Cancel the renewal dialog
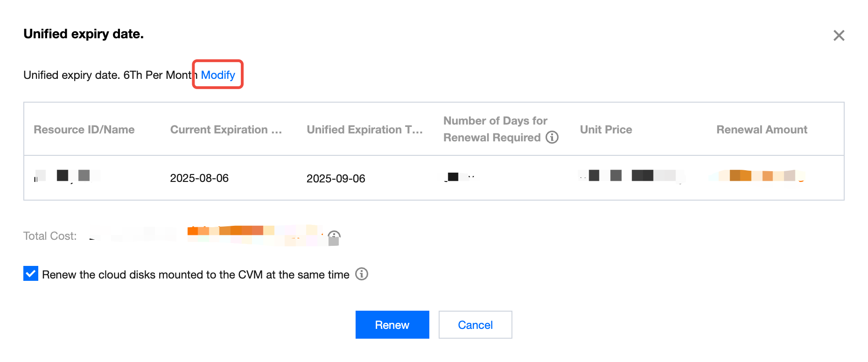Image resolution: width=868 pixels, height=362 pixels. pos(475,325)
